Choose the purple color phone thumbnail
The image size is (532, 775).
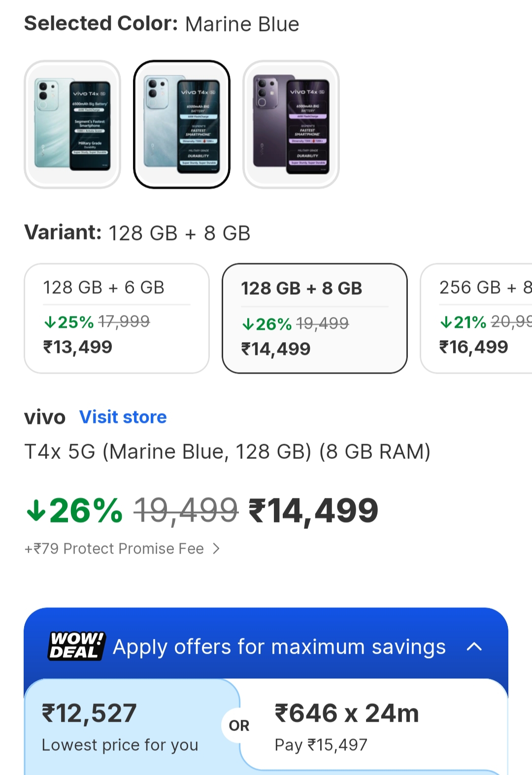[x=291, y=124]
